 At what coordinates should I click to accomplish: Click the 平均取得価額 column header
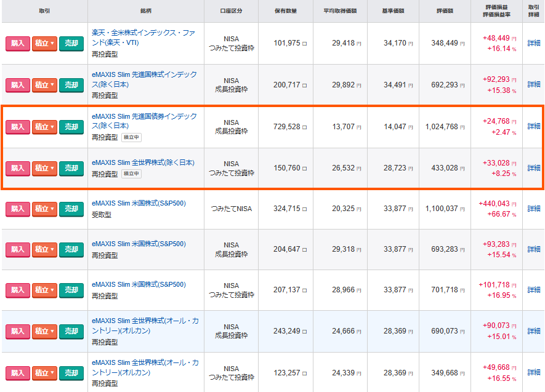click(341, 11)
